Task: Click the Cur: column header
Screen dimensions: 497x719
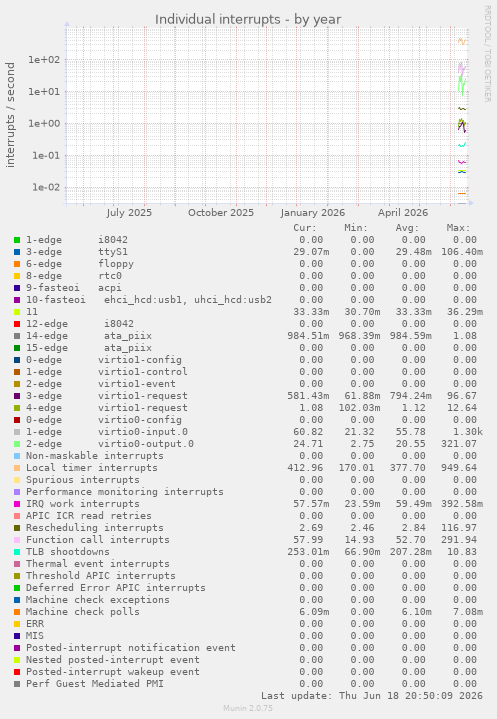Action: (x=305, y=228)
